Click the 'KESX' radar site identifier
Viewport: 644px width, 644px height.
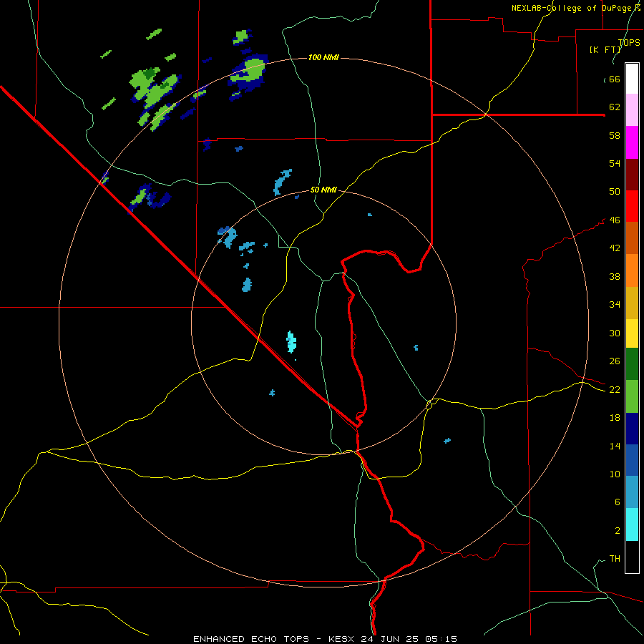coord(343,639)
